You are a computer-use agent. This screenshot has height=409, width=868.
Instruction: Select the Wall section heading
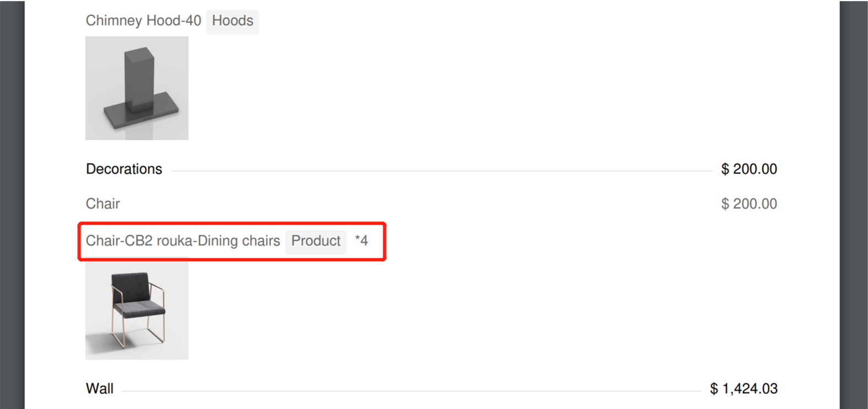click(100, 389)
